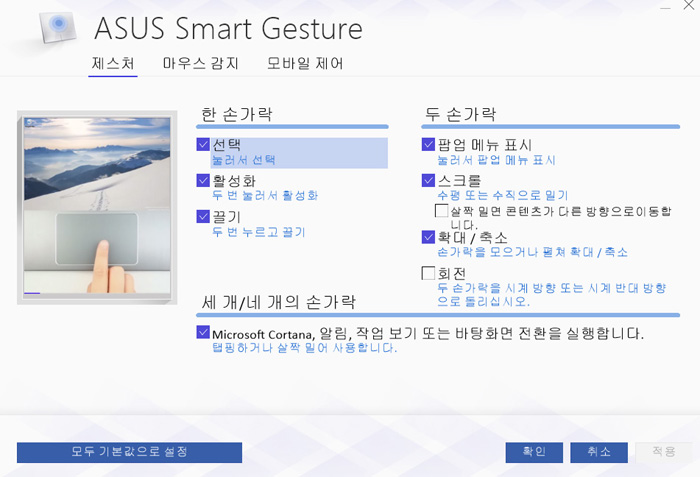This screenshot has width=700, height=477.
Task: Click the touchpad gesture preview video
Action: click(97, 205)
